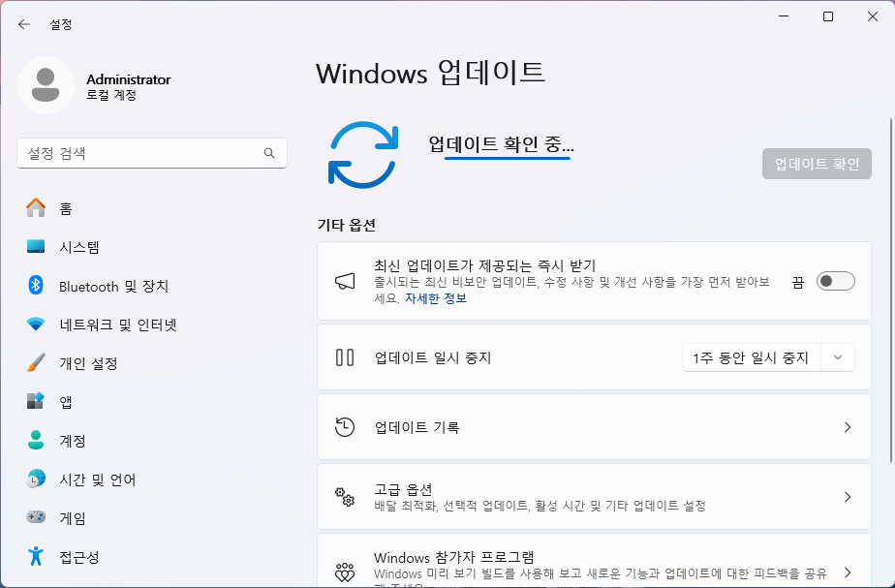Screen dimensions: 895x588
Task: Open Bluetooth 및 장치 section
Action: (x=152, y=286)
